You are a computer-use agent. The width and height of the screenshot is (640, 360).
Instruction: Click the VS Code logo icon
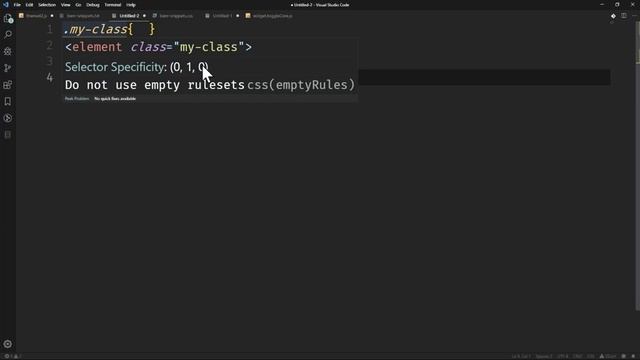6,5
